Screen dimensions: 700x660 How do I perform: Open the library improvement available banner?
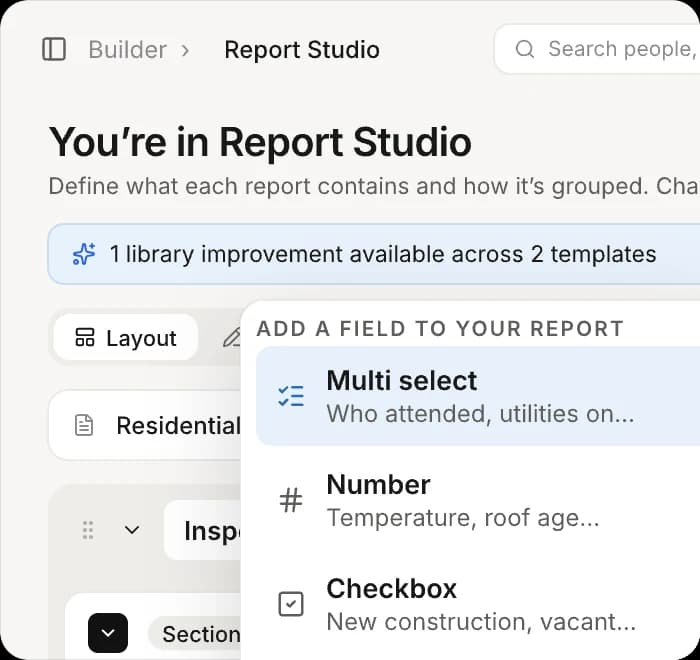click(x=374, y=254)
